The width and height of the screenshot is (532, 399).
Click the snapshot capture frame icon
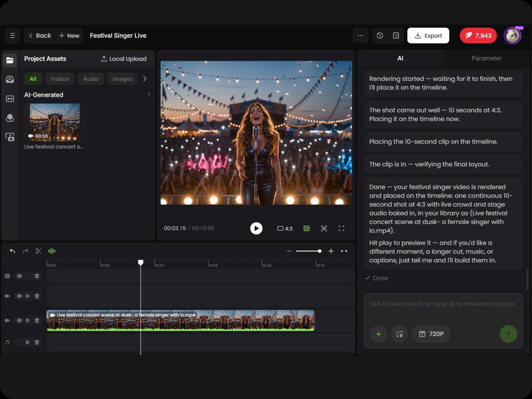[x=324, y=228]
